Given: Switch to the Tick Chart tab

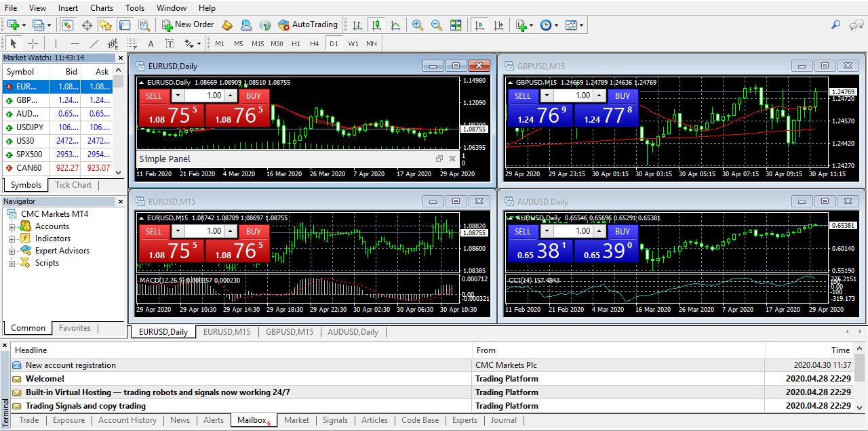Looking at the screenshot, I should click(x=73, y=185).
